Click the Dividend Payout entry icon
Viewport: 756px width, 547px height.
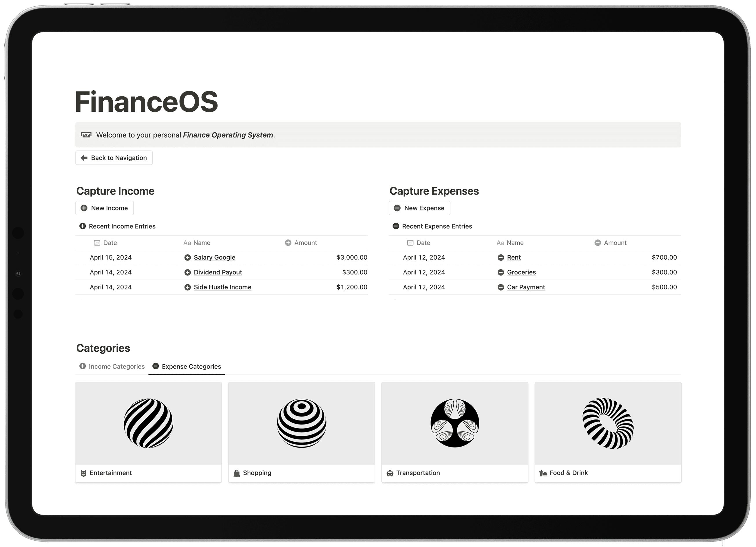click(x=187, y=271)
